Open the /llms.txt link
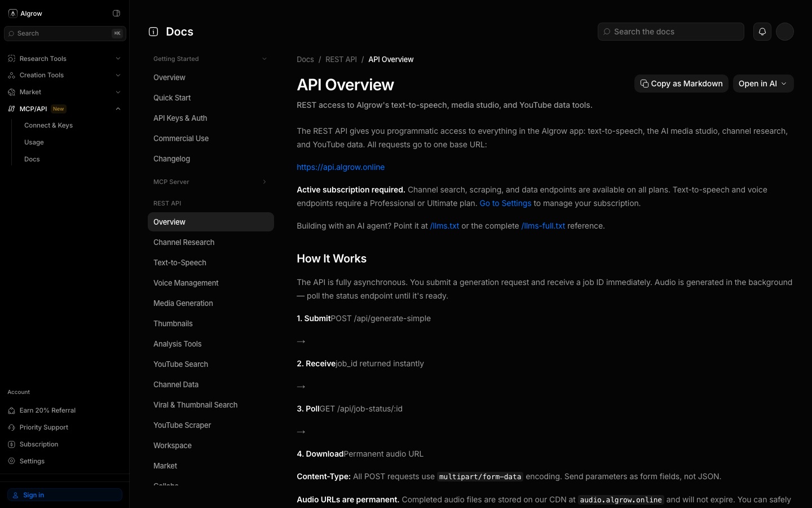This screenshot has width=812, height=508. pyautogui.click(x=444, y=226)
